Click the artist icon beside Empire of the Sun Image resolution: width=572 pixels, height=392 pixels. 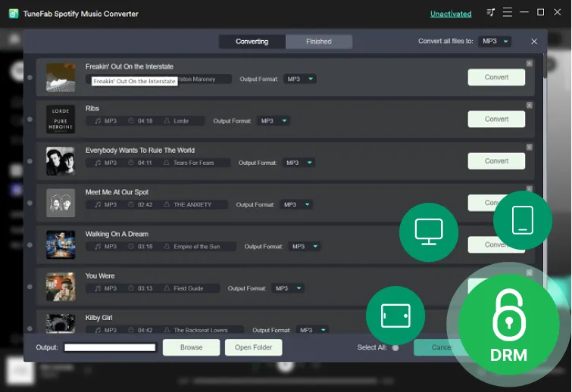(167, 246)
